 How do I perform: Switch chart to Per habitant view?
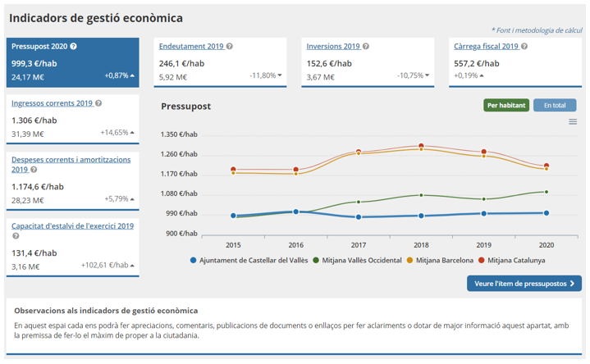click(506, 106)
